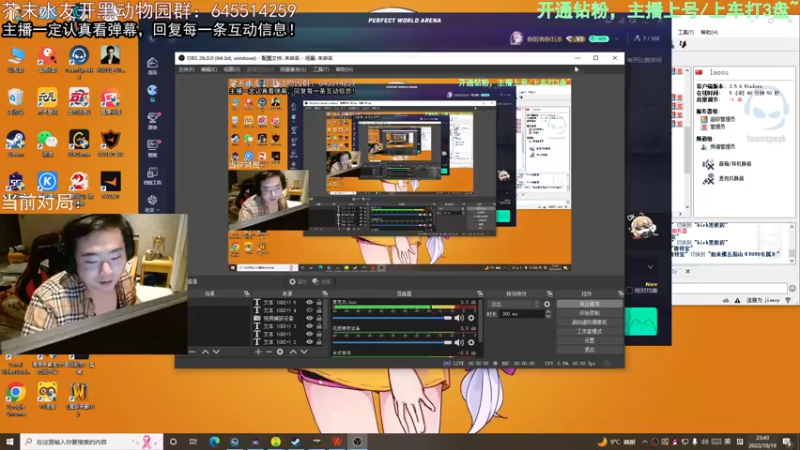Mute the 视频捕获设备 audio speaker icon
The height and width of the screenshot is (450, 800).
[x=459, y=342]
